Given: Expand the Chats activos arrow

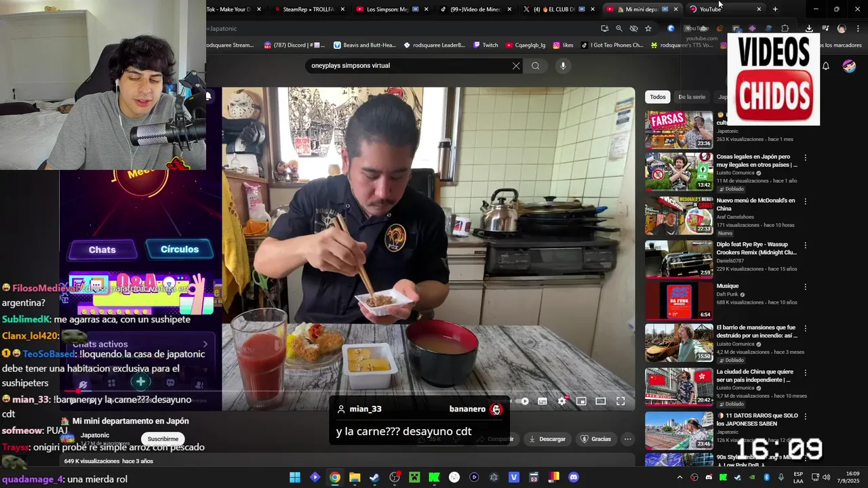Looking at the screenshot, I should pyautogui.click(x=205, y=344).
